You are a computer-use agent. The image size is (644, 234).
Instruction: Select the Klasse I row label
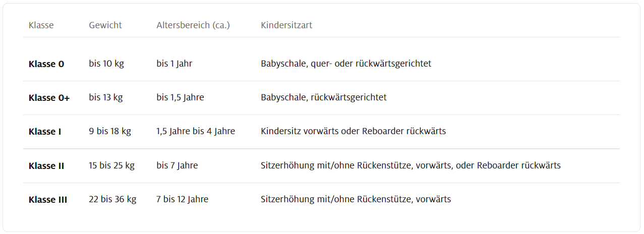coord(45,132)
